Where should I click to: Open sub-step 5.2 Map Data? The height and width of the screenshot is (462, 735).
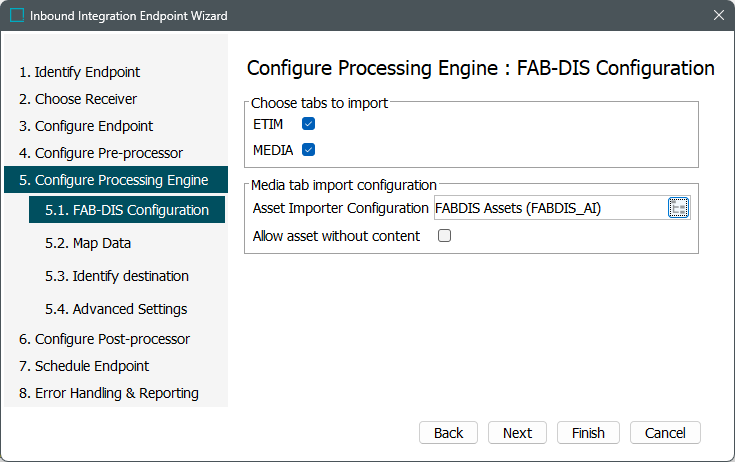click(88, 243)
